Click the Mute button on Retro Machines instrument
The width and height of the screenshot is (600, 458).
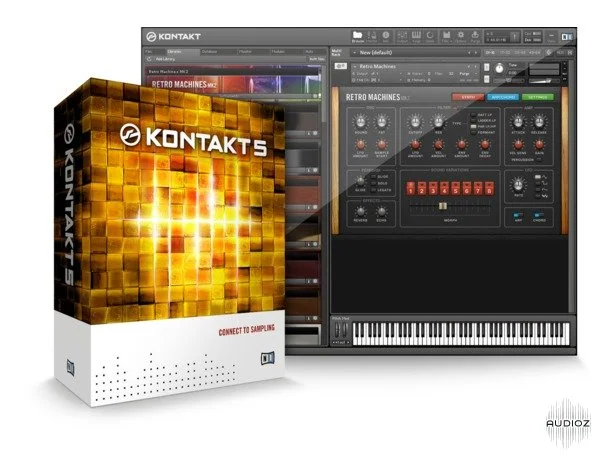click(486, 79)
